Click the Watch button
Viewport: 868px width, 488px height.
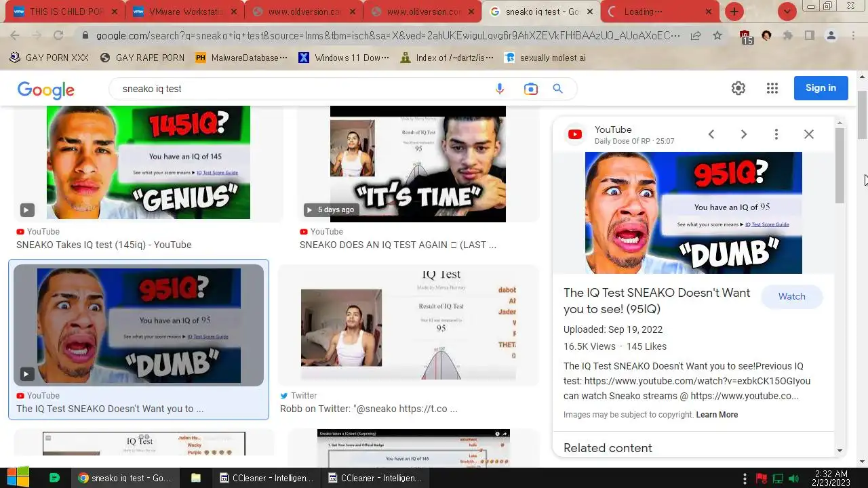(x=791, y=296)
